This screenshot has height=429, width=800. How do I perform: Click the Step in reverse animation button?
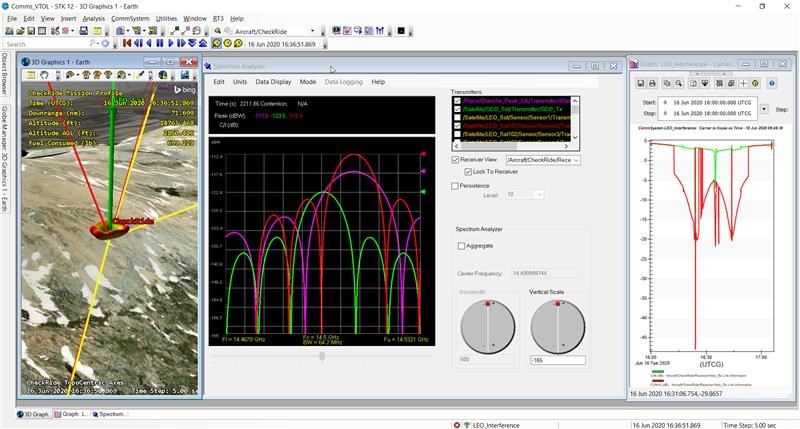click(x=138, y=44)
